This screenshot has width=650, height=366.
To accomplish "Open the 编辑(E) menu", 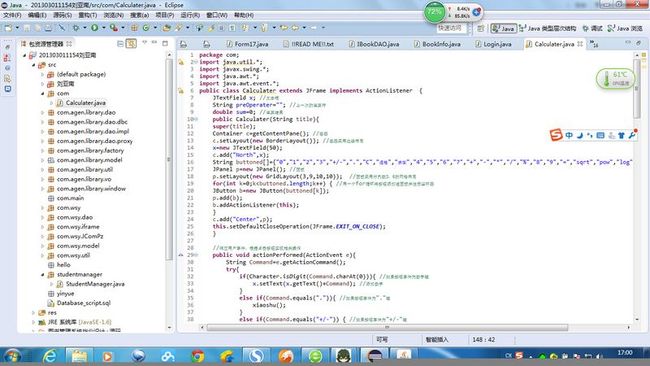I will pyautogui.click(x=37, y=15).
